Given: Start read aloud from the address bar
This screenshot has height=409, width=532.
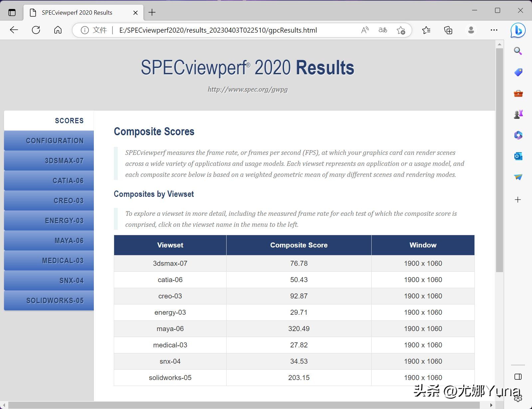Looking at the screenshot, I should (x=365, y=30).
